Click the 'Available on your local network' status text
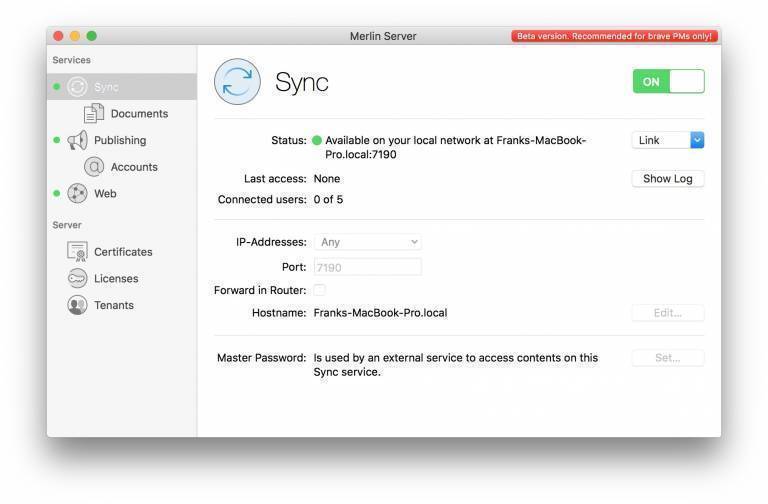Viewport: 768px width, 504px height. pos(456,147)
